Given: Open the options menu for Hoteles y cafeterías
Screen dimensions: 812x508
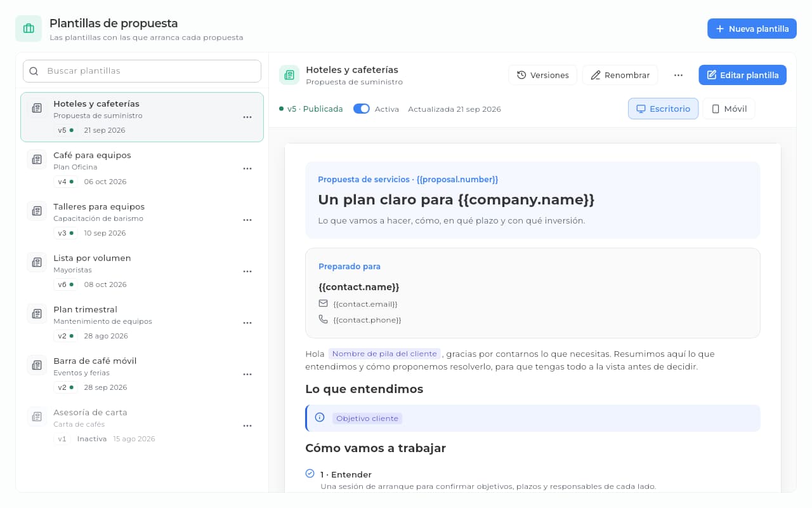Looking at the screenshot, I should 247,117.
